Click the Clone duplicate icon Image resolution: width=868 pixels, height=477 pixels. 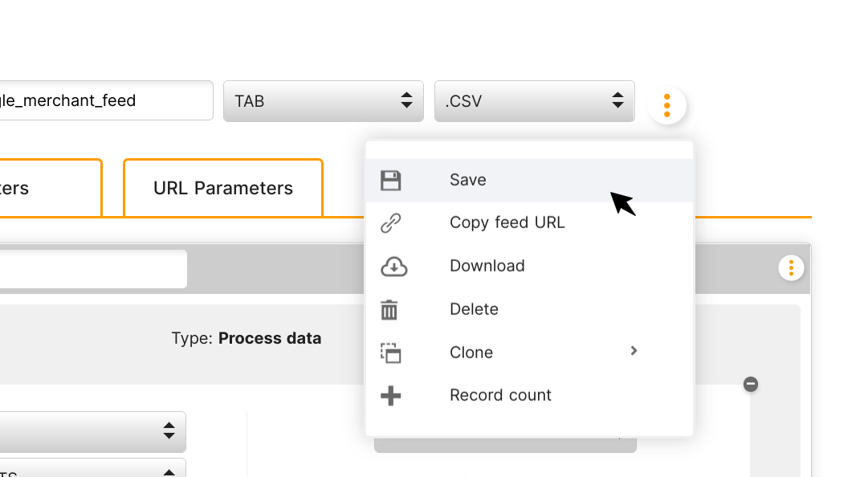tap(391, 353)
